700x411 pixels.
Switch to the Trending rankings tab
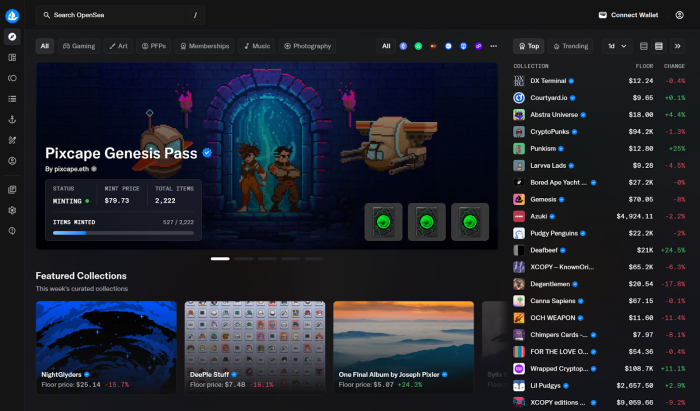click(571, 46)
